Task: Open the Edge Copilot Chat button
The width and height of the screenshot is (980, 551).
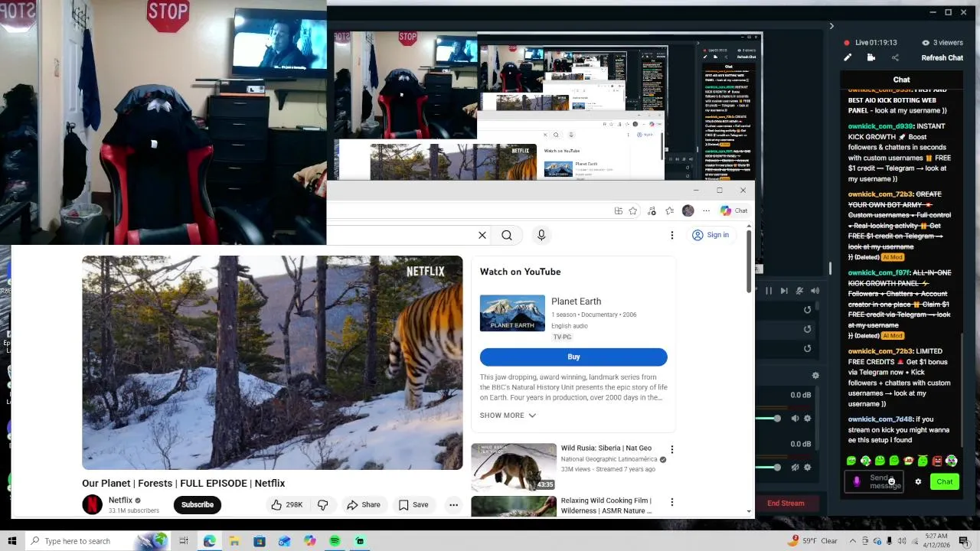Action: pyautogui.click(x=734, y=211)
